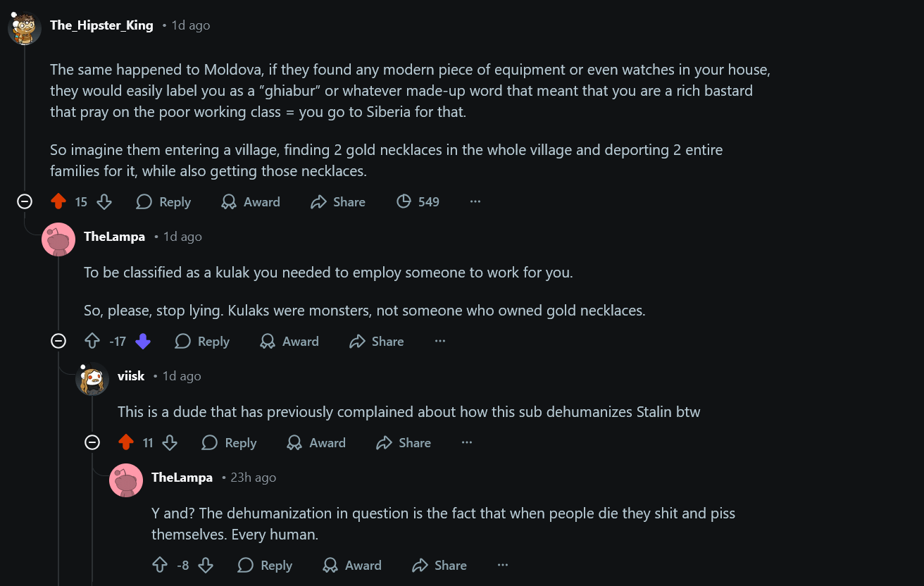
Task: Collapse The_Hipster_King's comment thread
Action: (25, 202)
